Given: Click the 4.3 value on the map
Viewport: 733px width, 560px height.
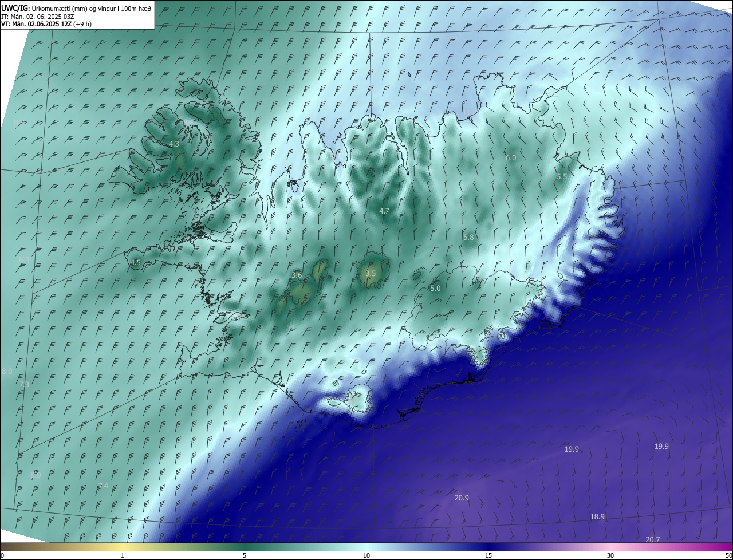Looking at the screenshot, I should point(174,144).
